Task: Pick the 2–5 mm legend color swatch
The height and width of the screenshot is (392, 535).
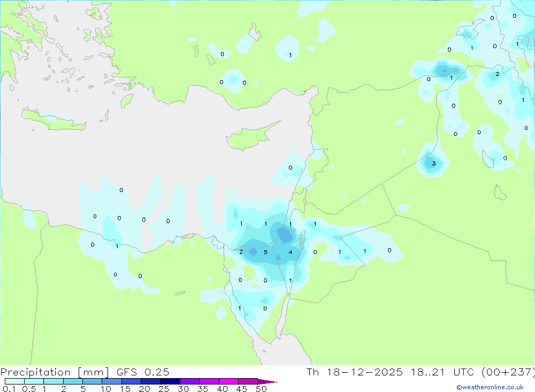Action: (73, 381)
